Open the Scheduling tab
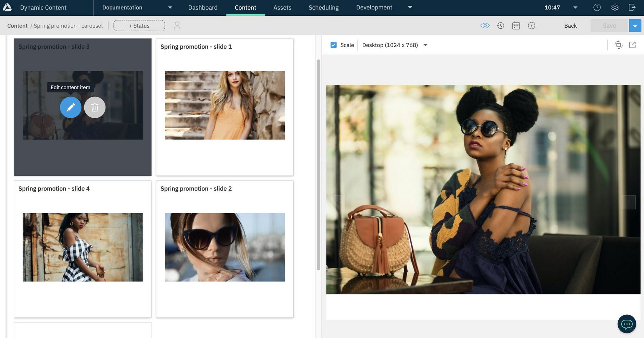 (323, 8)
